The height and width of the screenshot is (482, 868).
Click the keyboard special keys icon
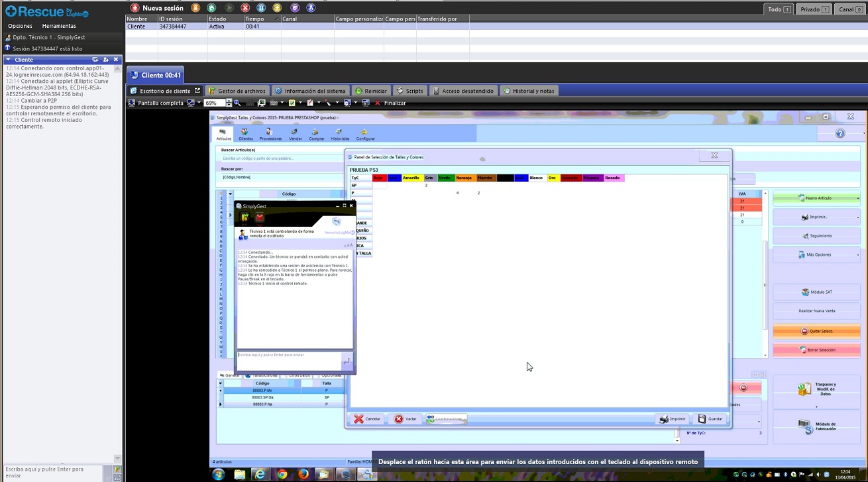pos(274,103)
